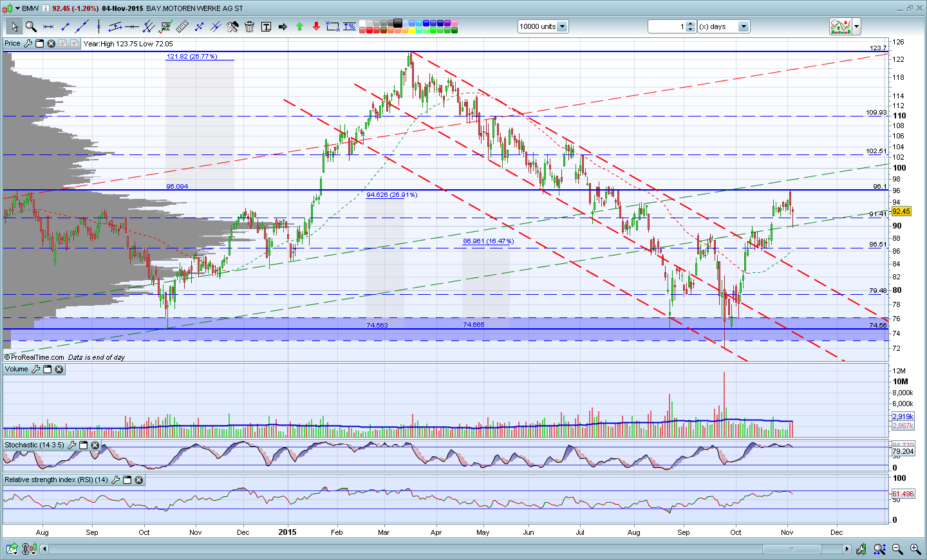Click the Price panel label
Image resolution: width=927 pixels, height=560 pixels.
pyautogui.click(x=12, y=44)
